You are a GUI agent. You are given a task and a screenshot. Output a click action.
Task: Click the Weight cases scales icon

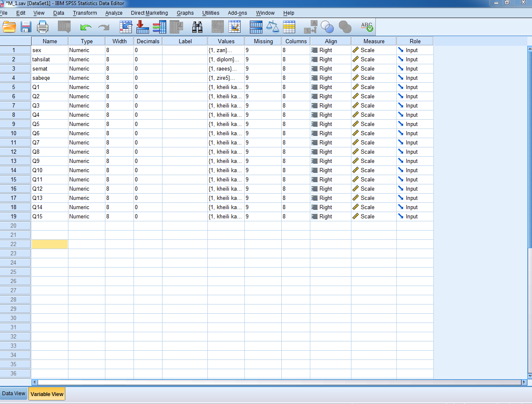tap(273, 27)
